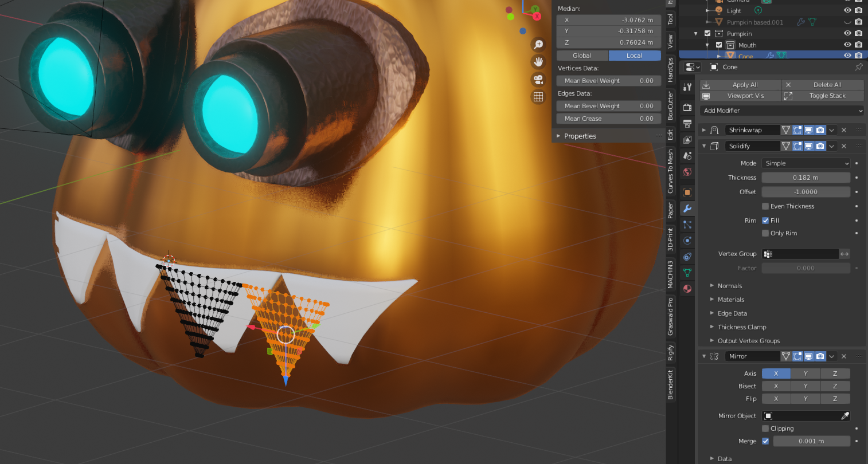This screenshot has width=868, height=464.
Task: Open the Object Data mesh properties tab
Action: pos(687,273)
